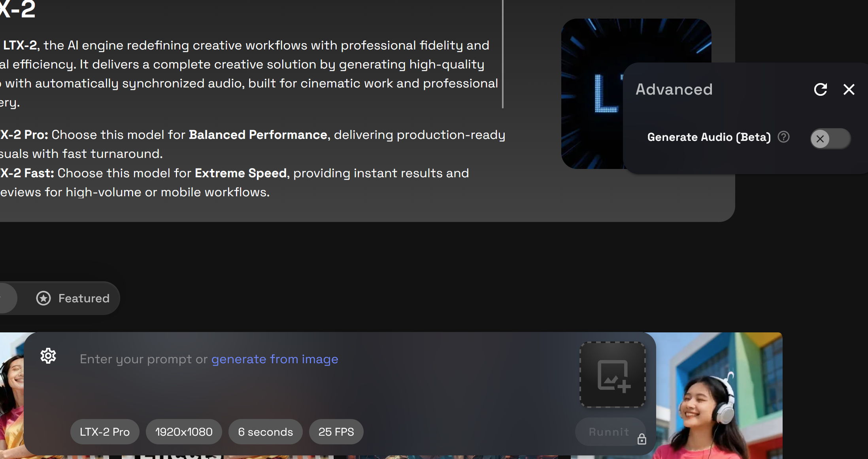
Task: Switch to the Featured tab
Action: coord(84,298)
